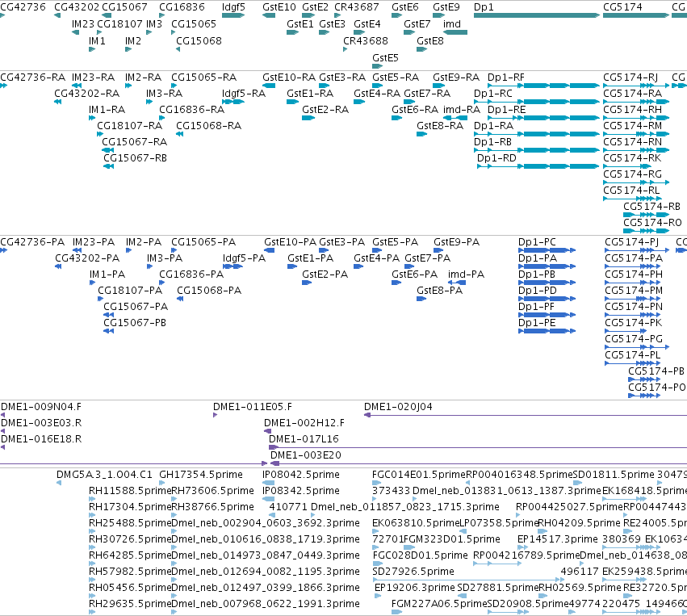Select transcript CG5174-RB label
Screen dimensions: 687x616
coord(651,207)
